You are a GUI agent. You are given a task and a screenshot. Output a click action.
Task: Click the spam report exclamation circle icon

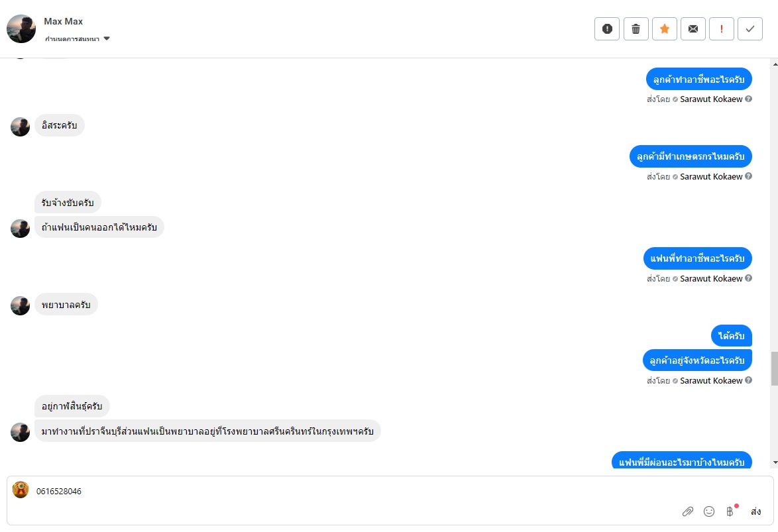coord(607,28)
